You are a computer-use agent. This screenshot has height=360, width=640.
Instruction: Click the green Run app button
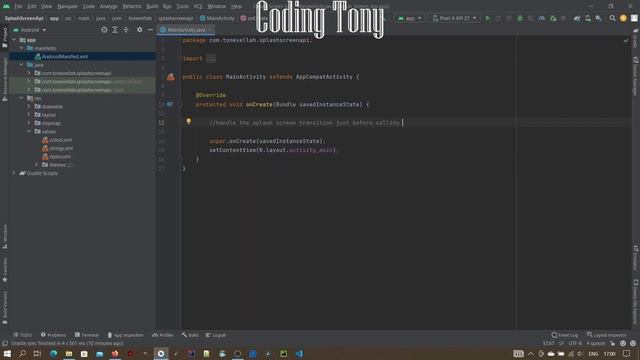(x=488, y=18)
